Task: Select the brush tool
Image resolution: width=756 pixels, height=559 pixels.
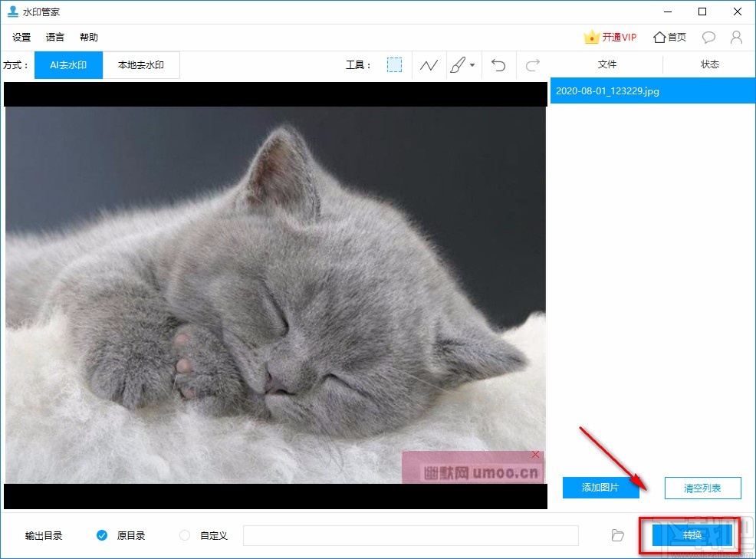Action: 458,64
